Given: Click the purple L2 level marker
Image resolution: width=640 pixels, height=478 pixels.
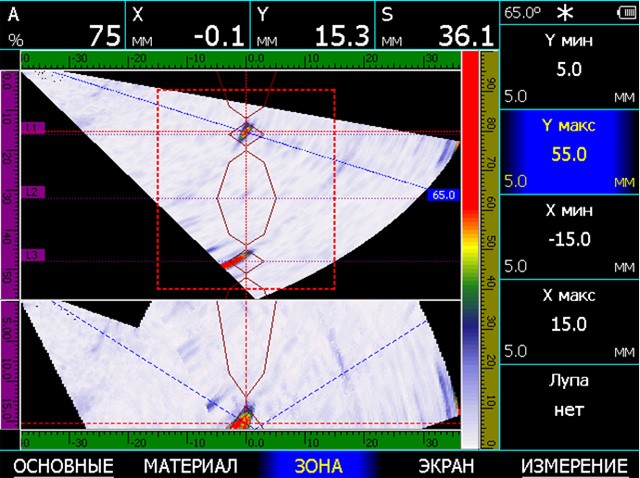Looking at the screenshot, I should pos(33,192).
